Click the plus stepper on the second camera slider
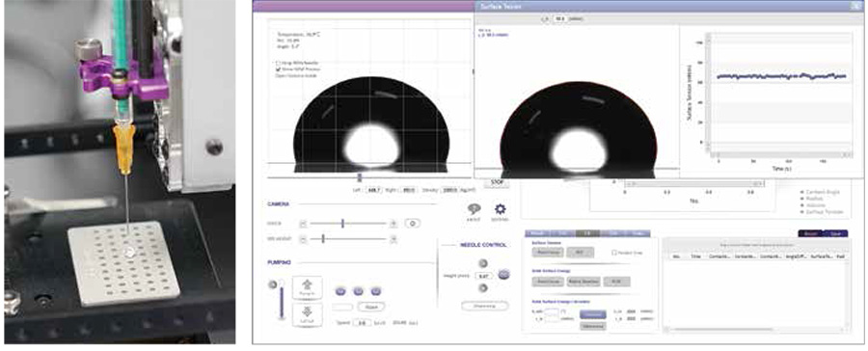 point(393,239)
